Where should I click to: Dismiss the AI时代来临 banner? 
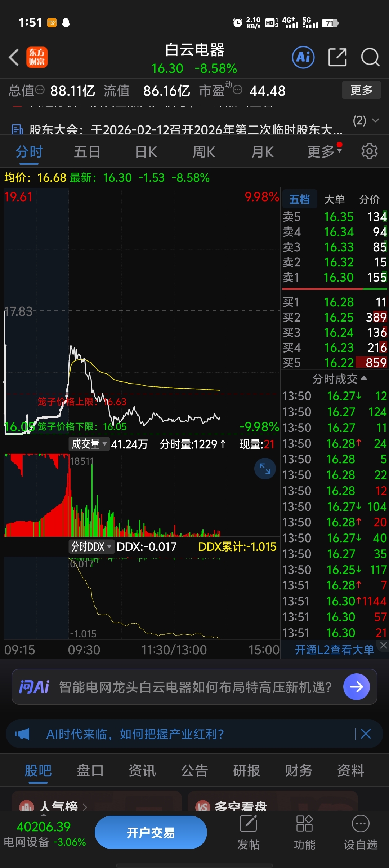tap(366, 734)
